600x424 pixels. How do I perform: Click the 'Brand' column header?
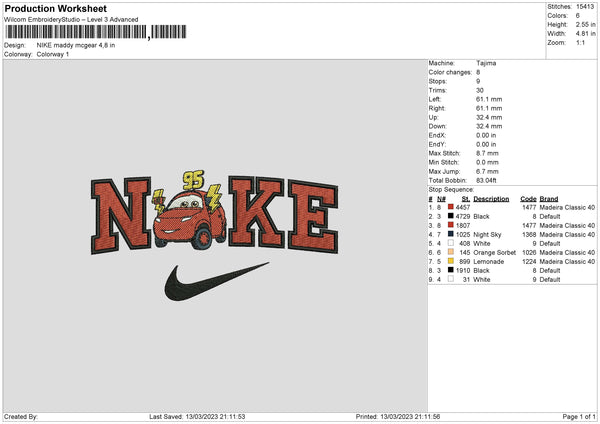point(549,199)
